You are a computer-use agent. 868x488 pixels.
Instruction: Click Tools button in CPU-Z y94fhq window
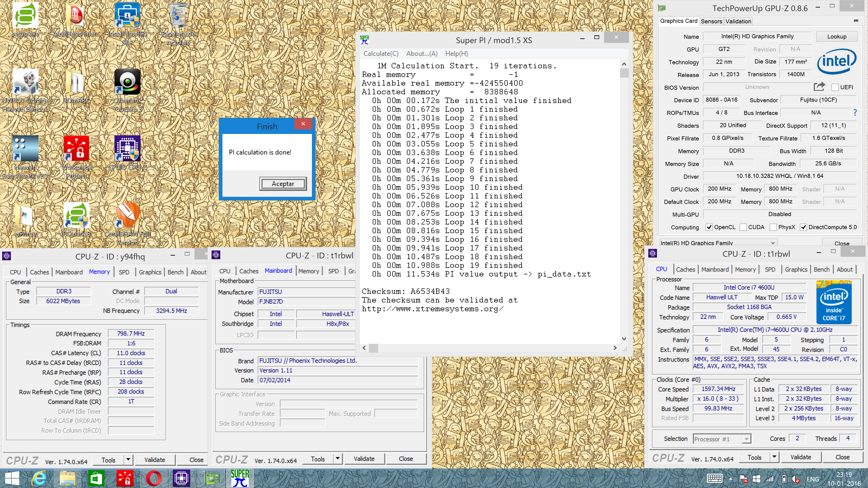click(108, 460)
